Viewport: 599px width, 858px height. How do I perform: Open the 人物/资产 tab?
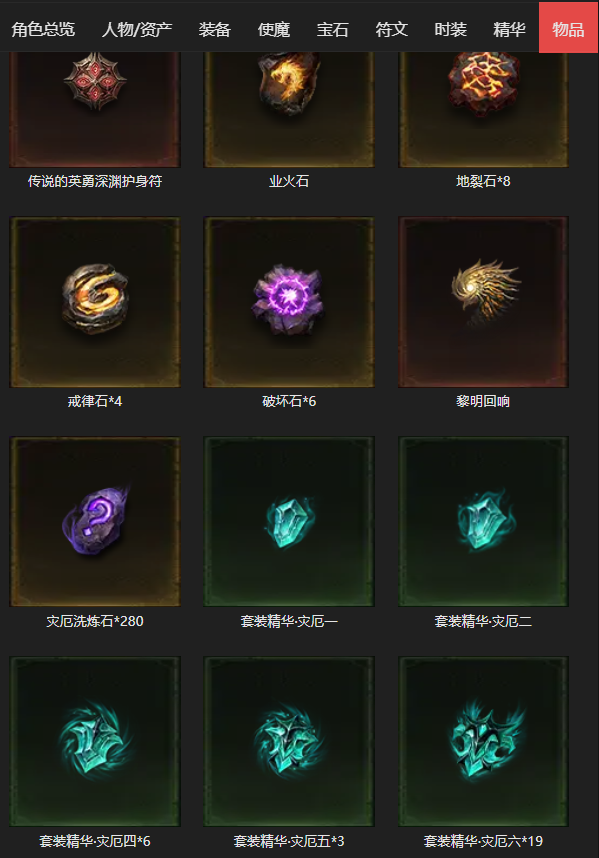tap(137, 28)
